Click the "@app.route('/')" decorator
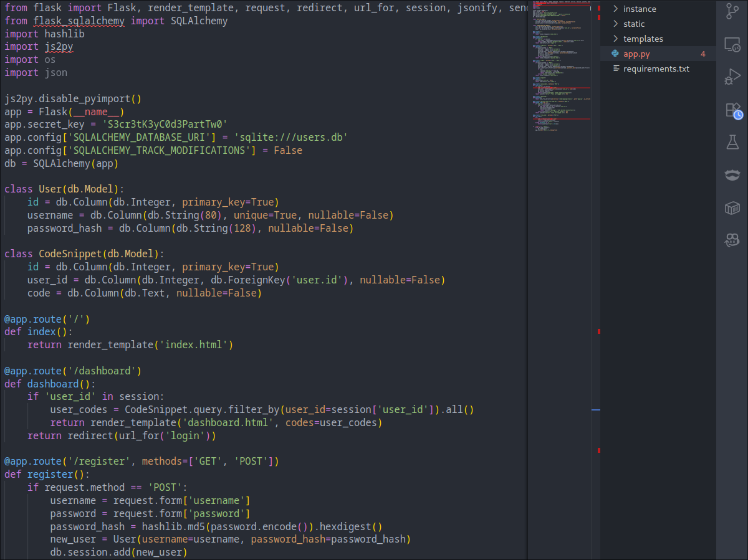Screen dimensions: 748x560 click(47, 320)
